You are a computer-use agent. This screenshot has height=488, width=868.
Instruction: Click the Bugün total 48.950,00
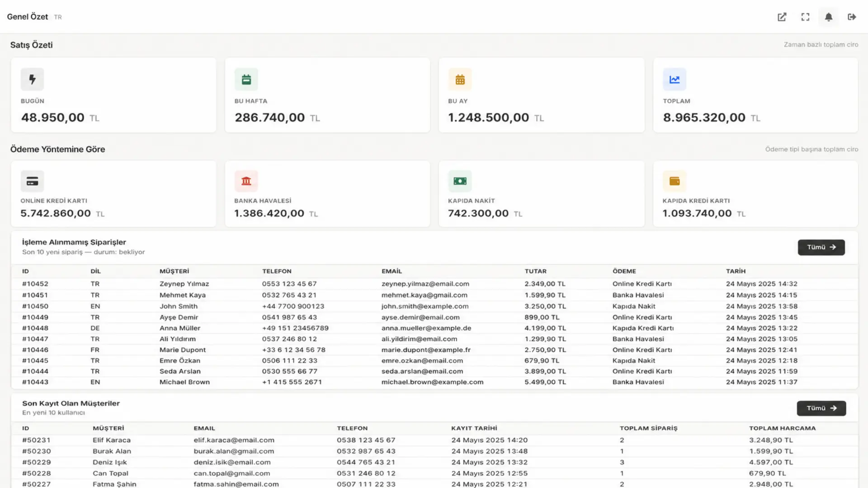click(53, 117)
